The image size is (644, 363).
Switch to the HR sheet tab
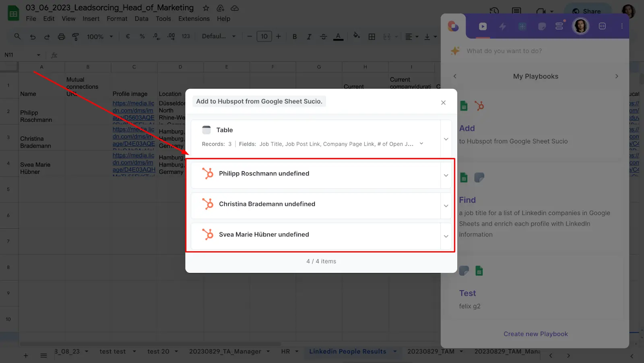285,351
